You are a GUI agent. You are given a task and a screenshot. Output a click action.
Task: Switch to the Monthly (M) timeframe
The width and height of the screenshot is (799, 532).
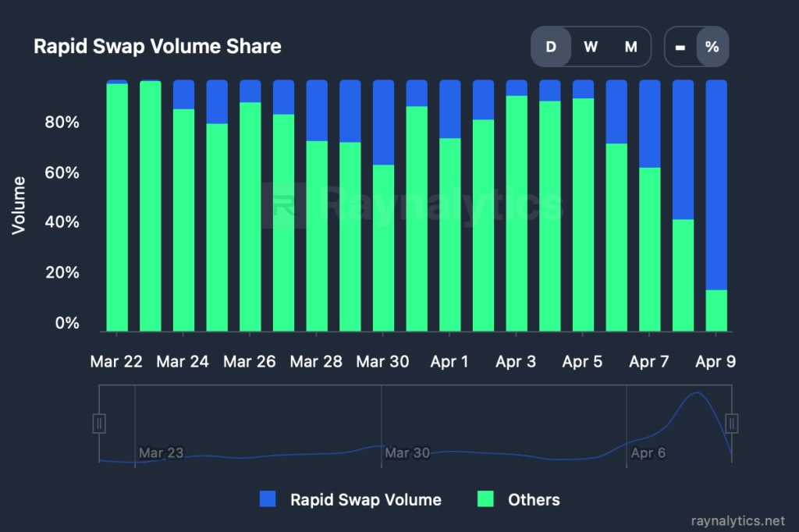630,46
